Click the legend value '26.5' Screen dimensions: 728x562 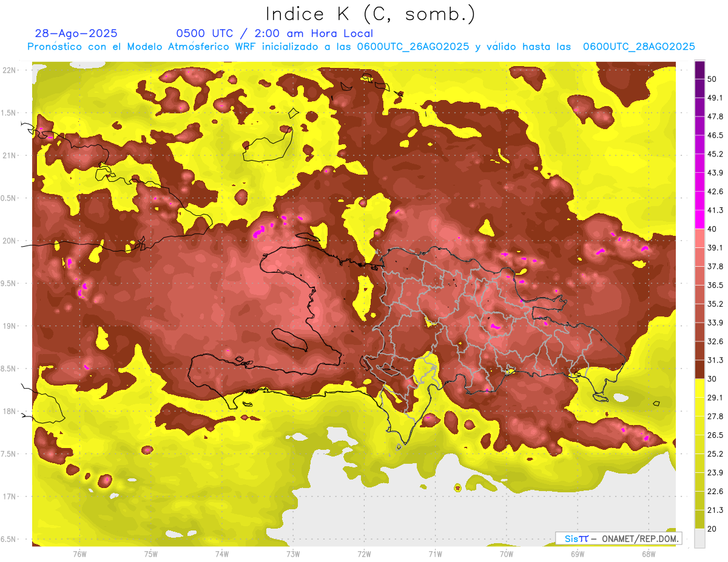click(x=715, y=435)
